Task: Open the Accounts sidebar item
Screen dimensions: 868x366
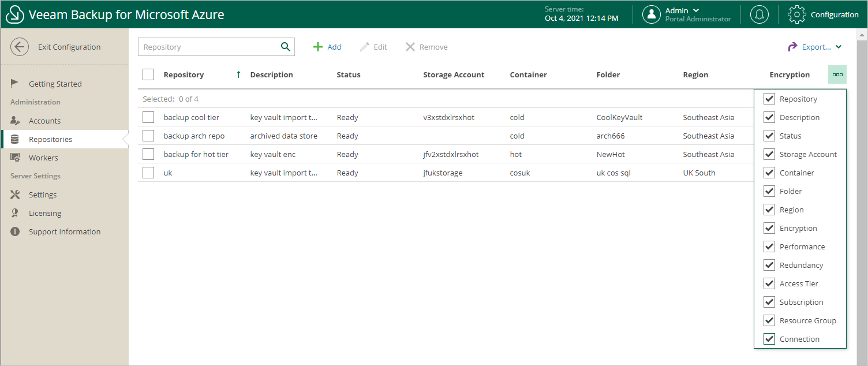Action: tap(65, 121)
